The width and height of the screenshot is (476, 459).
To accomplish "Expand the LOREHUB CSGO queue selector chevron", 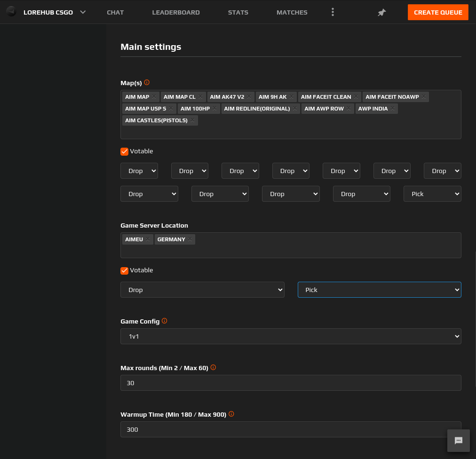I will [x=83, y=12].
